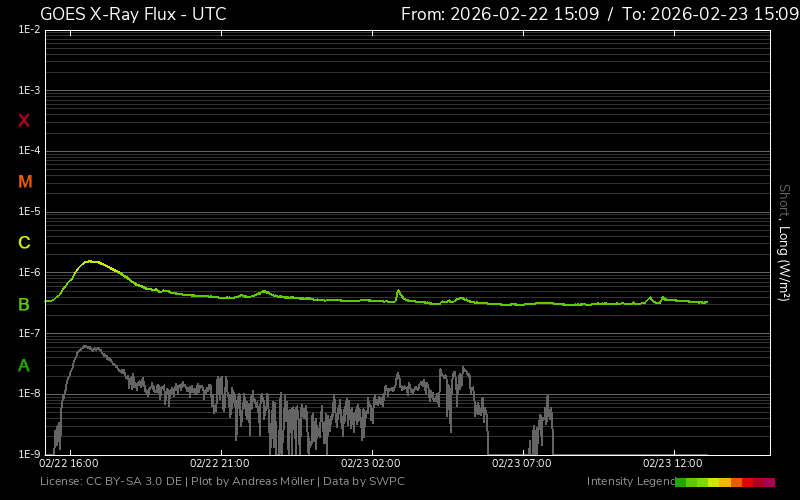
Task: Click the Short, Long (W/m²) axis label
Action: [x=784, y=242]
